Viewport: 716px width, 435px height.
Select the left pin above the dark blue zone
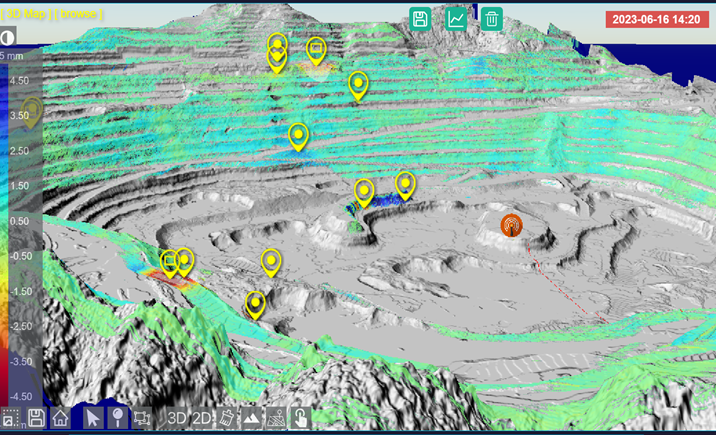pos(364,193)
